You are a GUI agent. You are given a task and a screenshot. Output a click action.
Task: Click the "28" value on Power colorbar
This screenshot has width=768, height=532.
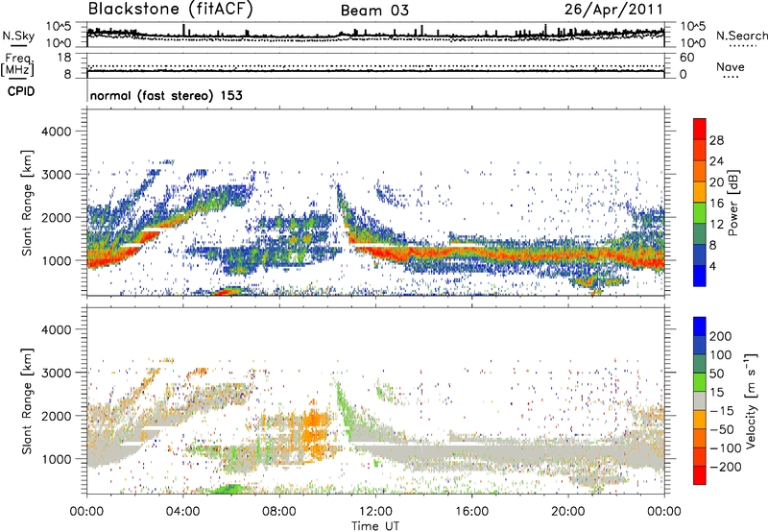(x=716, y=140)
